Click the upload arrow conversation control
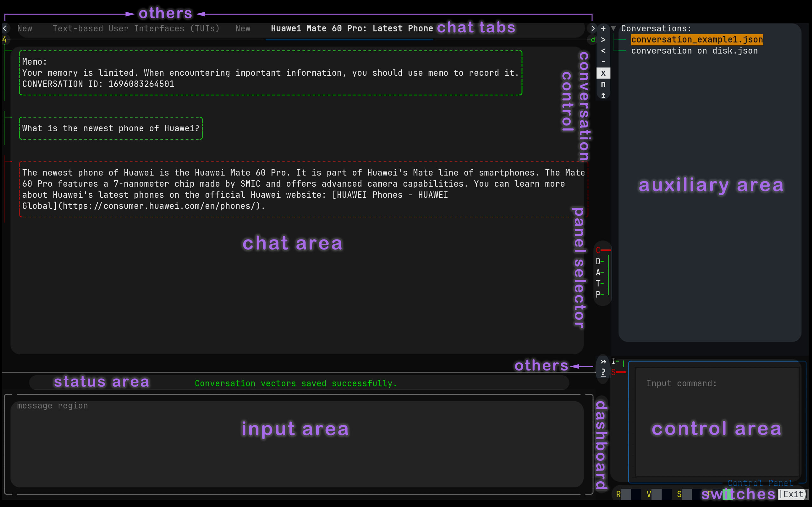This screenshot has width=812, height=507. (603, 96)
